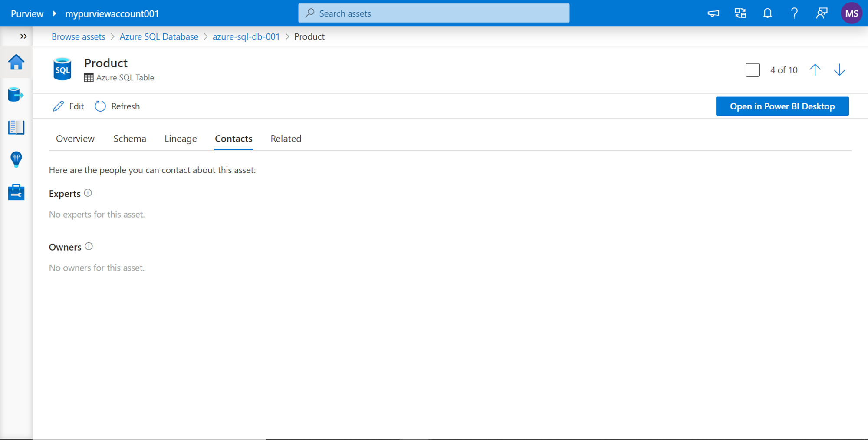Click the 4 of 10 counter text
Screen dimensions: 868x440
(x=784, y=70)
